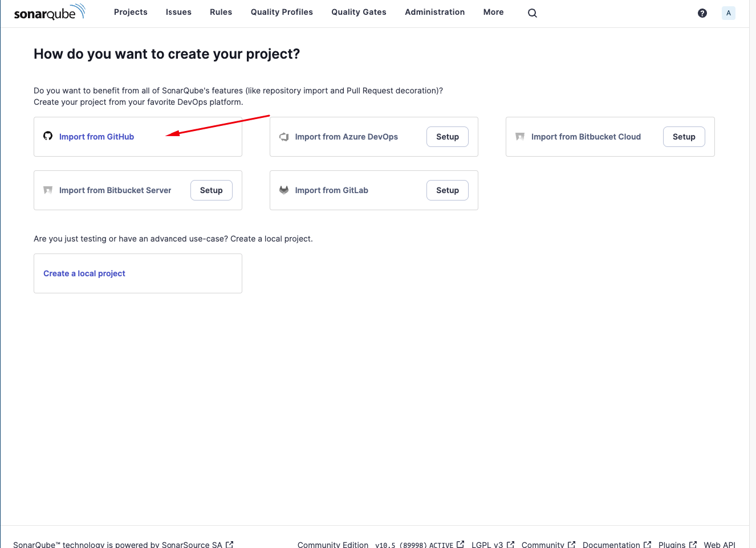Choose Create a local project
The width and height of the screenshot is (756, 548).
click(84, 273)
